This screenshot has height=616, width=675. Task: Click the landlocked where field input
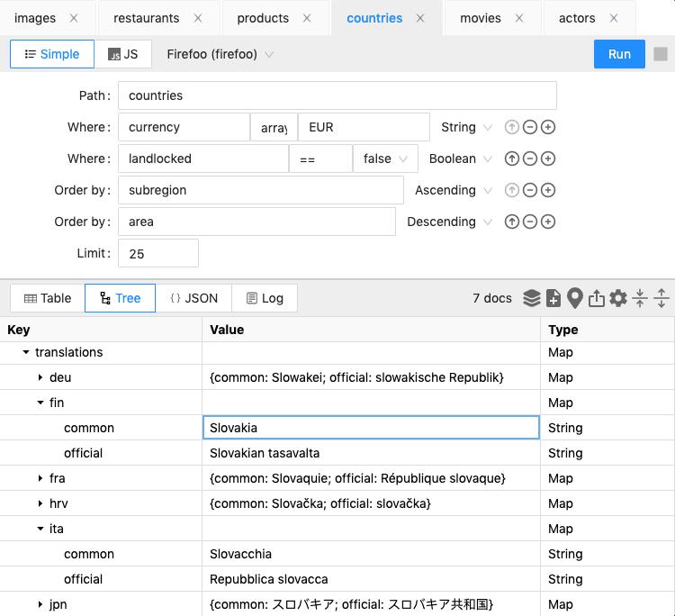[203, 159]
